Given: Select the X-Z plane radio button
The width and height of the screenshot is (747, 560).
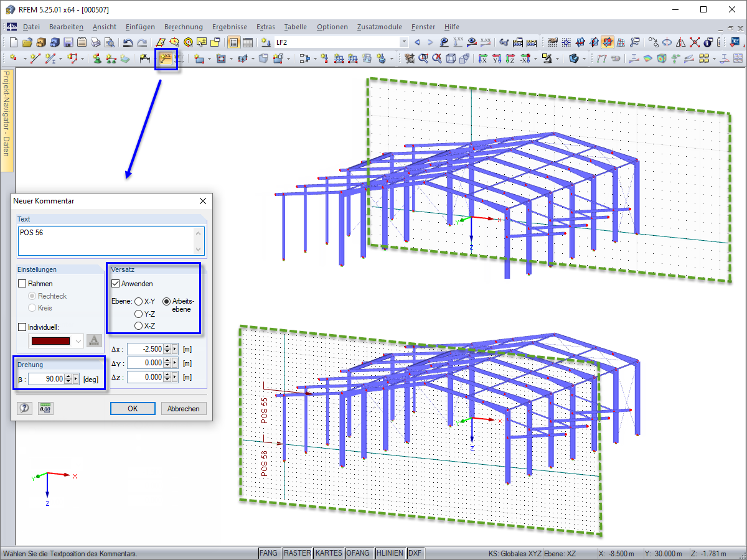Looking at the screenshot, I should (138, 325).
